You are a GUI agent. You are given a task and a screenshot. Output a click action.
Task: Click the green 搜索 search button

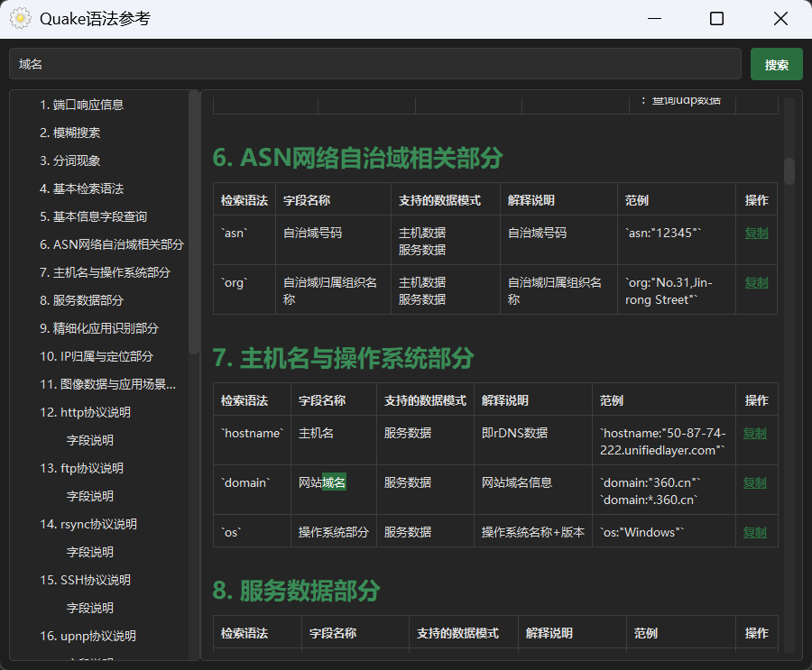[776, 64]
